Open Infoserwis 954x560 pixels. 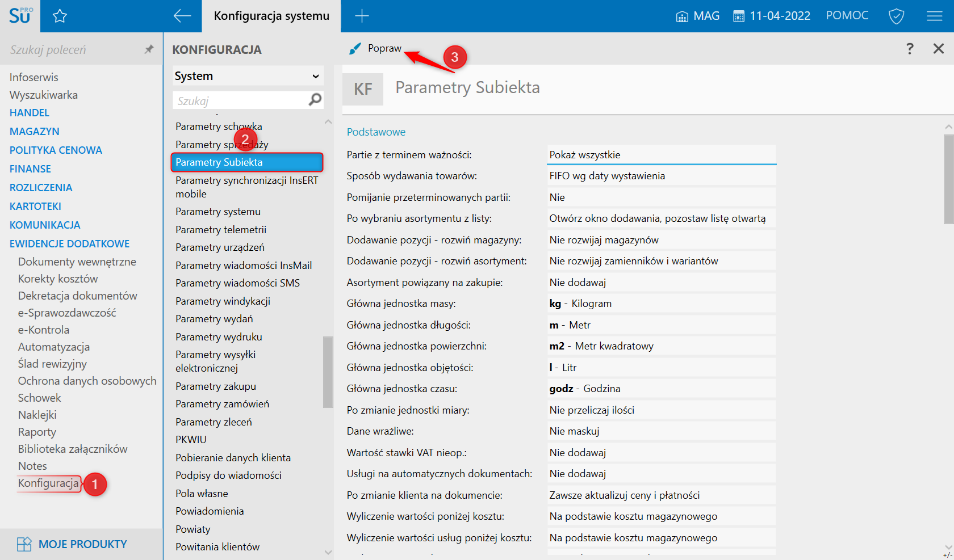pyautogui.click(x=34, y=77)
